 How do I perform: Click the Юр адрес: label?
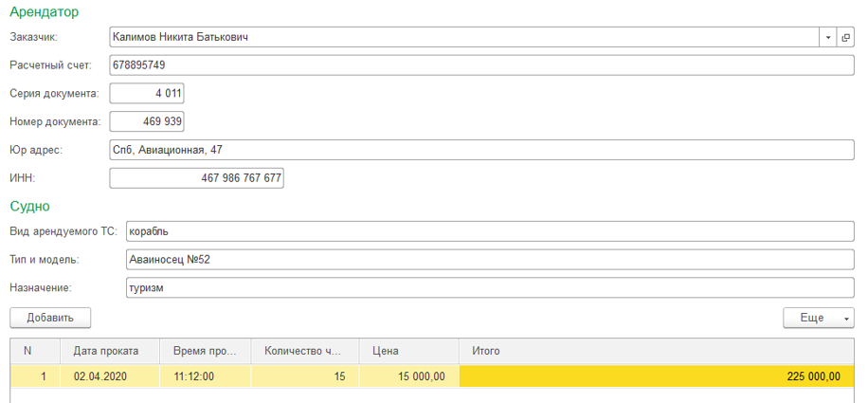tap(36, 150)
